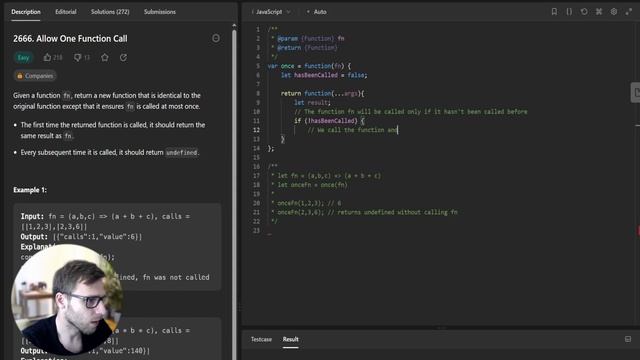Click the side panel tab on right edge

tap(636, 93)
